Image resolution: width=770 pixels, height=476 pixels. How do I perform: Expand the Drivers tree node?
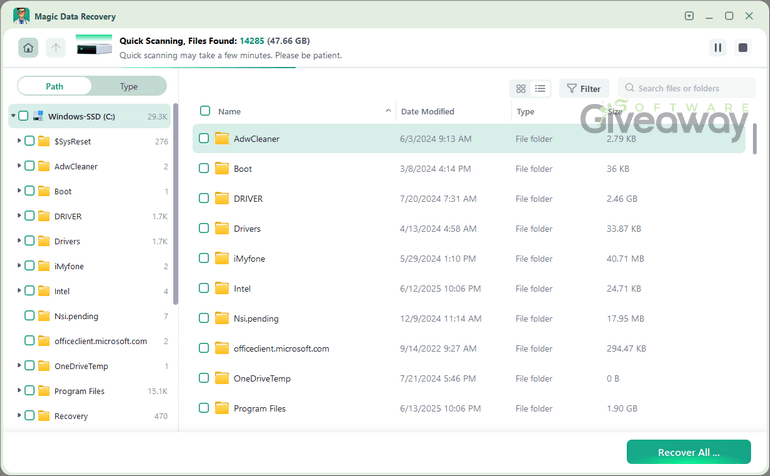pyautogui.click(x=19, y=241)
